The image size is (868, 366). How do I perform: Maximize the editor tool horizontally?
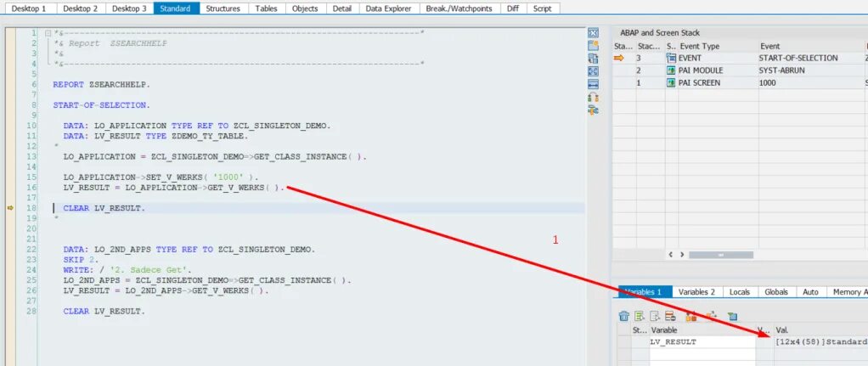pos(593,84)
